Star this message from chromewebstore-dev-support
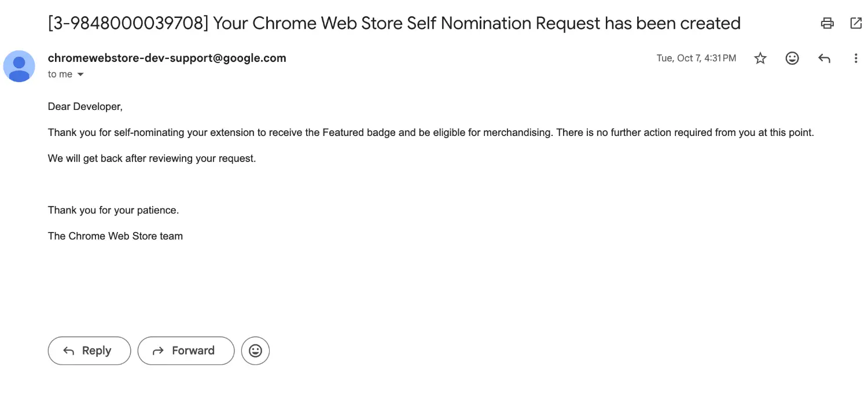The height and width of the screenshot is (405, 868). click(x=760, y=58)
